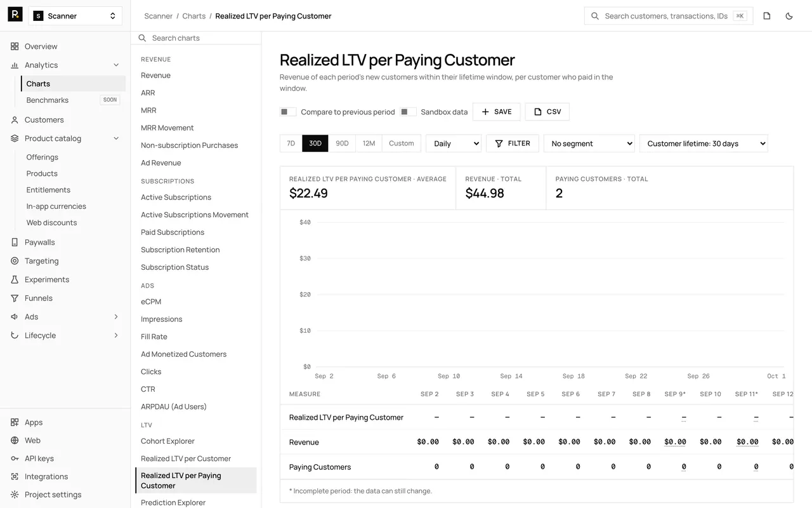Image resolution: width=812 pixels, height=508 pixels.
Task: Open Charts in the Analytics submenu
Action: 73,84
